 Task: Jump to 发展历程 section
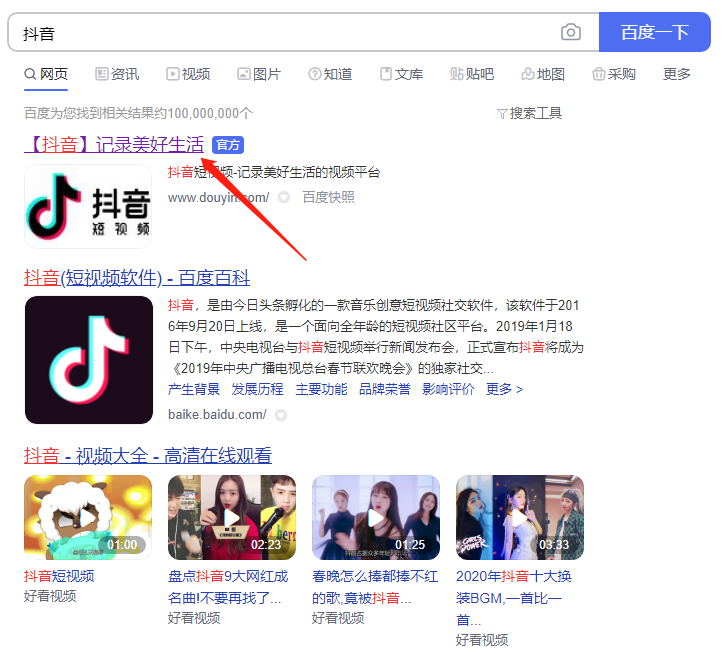pyautogui.click(x=258, y=389)
